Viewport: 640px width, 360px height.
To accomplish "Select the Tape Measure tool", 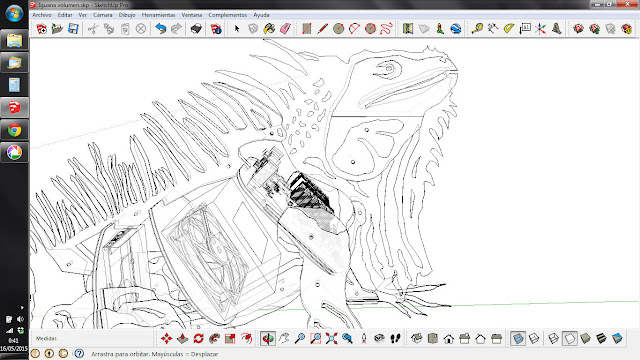I will (x=477, y=29).
